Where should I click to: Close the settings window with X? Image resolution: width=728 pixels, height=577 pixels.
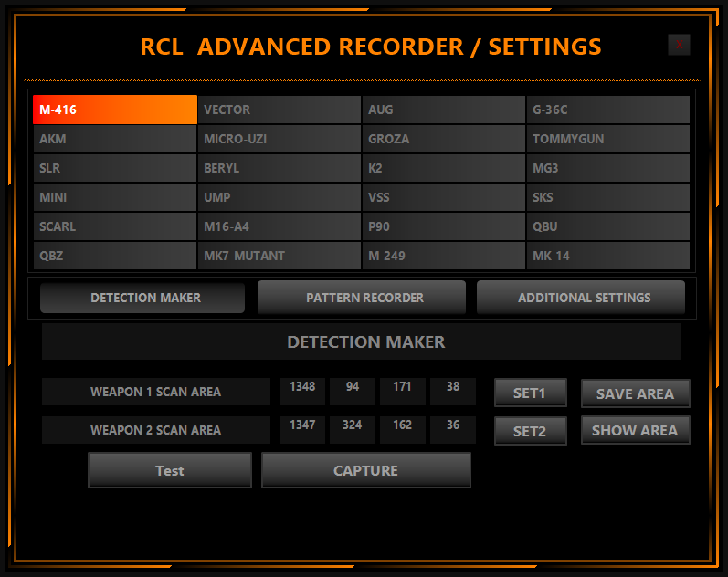coord(680,45)
